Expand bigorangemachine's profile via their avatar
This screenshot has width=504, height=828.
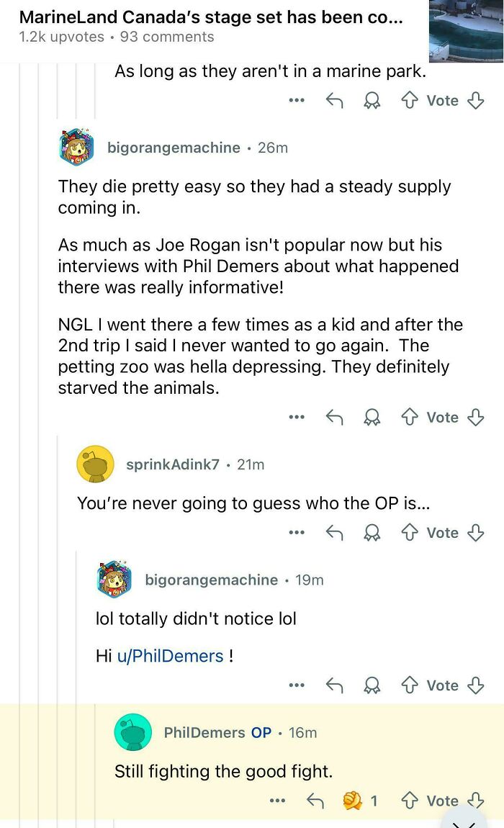(76, 148)
